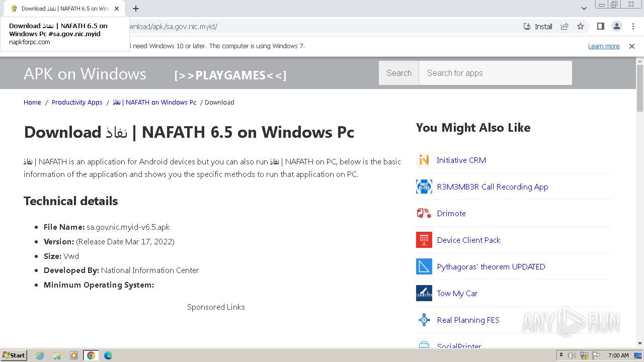Click the Install app button in address bar

pyautogui.click(x=538, y=27)
